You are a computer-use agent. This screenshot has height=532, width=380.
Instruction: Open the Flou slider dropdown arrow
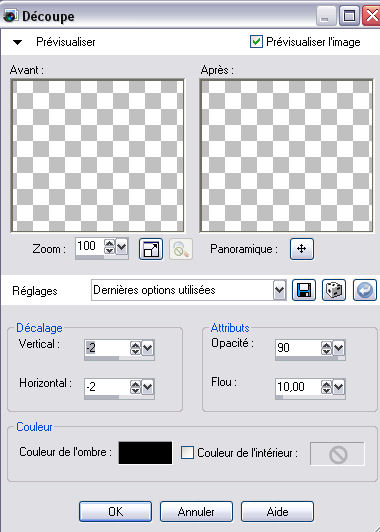(339, 387)
